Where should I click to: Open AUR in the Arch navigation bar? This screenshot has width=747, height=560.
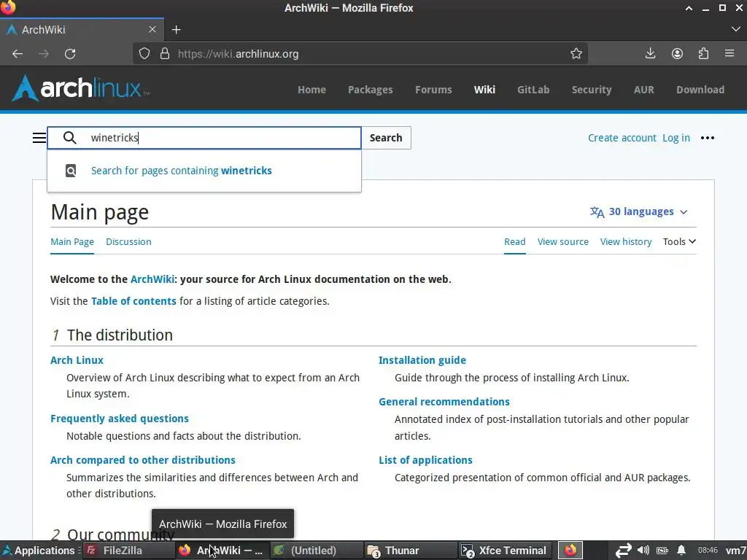click(x=643, y=90)
